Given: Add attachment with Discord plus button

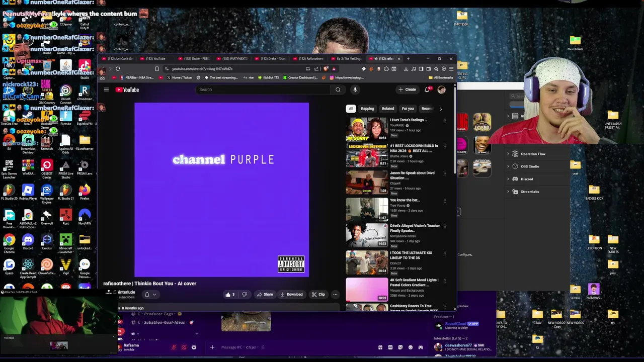Looking at the screenshot, I should [212, 347].
